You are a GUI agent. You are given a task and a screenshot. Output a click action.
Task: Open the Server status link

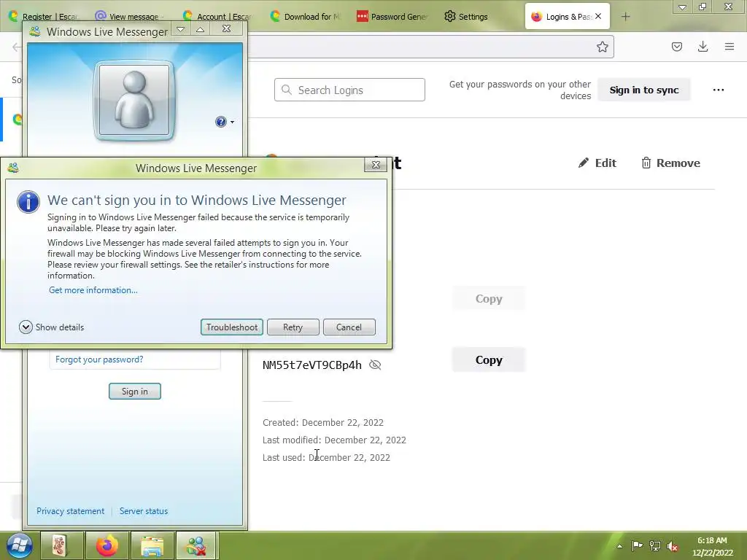tap(144, 511)
